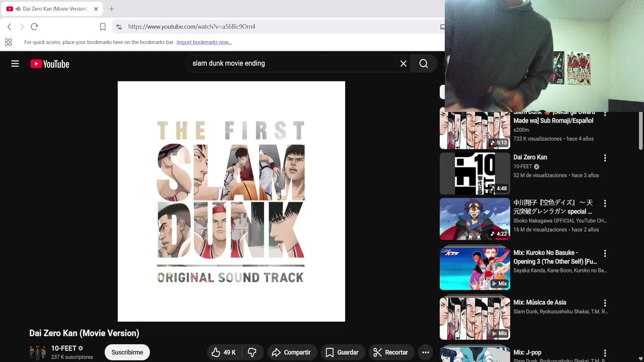Clip video with Recortar button

[x=390, y=352]
